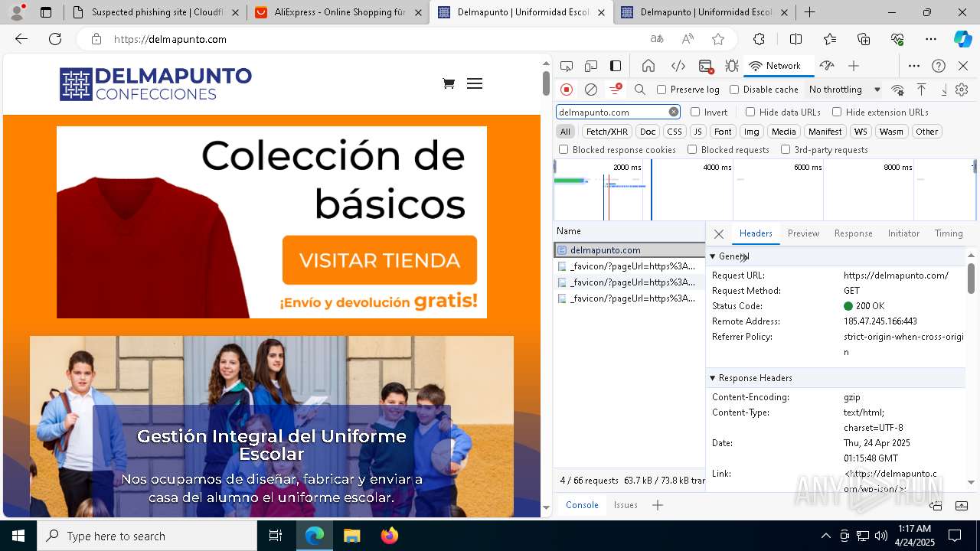980x551 pixels.
Task: Switch to the Response tab
Action: [853, 233]
